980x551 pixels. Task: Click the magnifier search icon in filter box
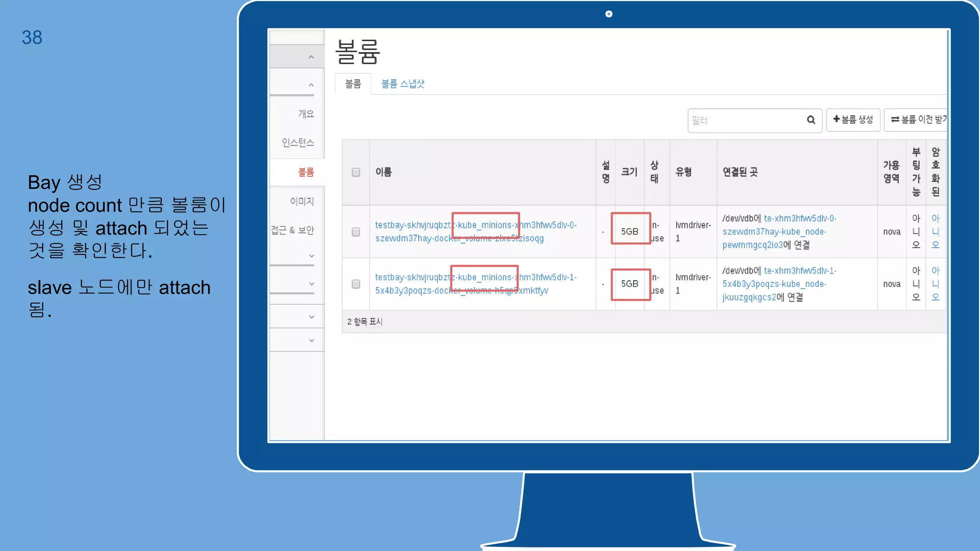[811, 120]
